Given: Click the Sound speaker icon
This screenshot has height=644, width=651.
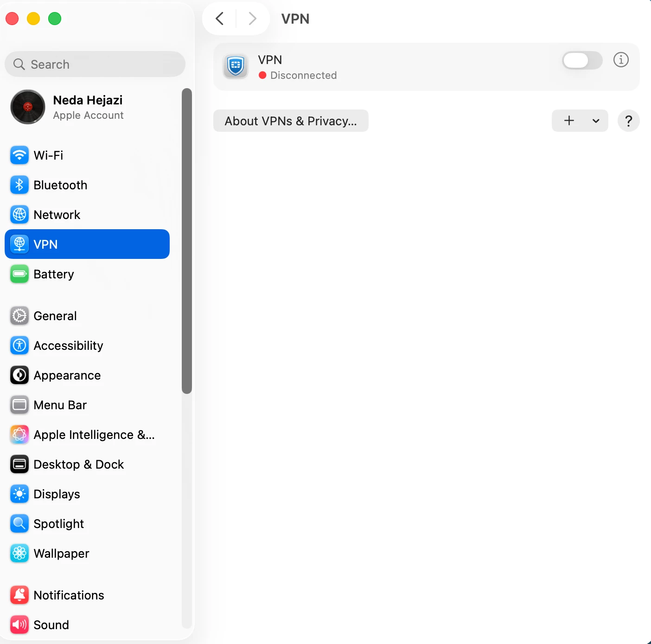Looking at the screenshot, I should (19, 625).
